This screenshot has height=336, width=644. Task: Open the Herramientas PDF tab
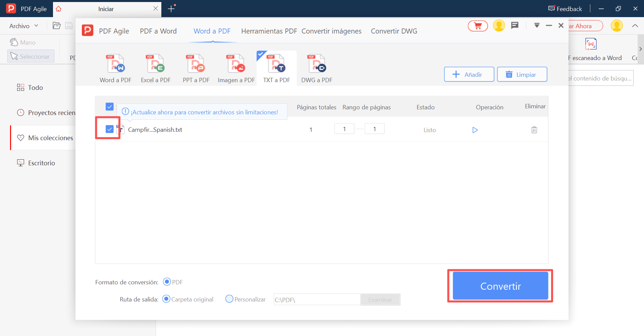269,31
